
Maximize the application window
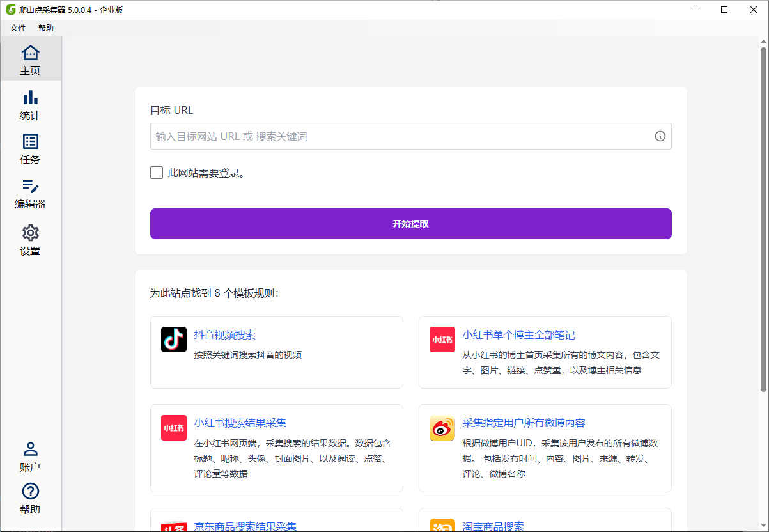[x=724, y=10]
